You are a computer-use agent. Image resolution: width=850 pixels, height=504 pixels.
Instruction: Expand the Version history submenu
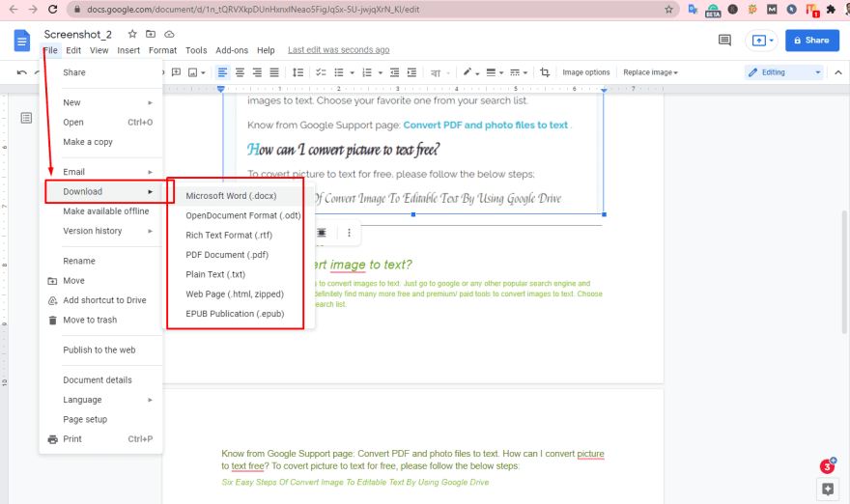click(150, 231)
